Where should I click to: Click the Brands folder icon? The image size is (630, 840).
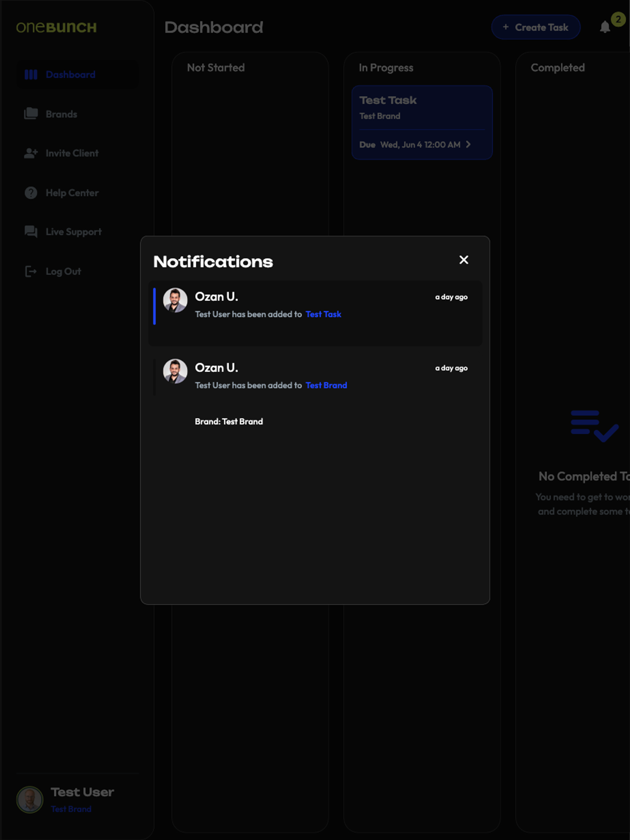point(31,113)
